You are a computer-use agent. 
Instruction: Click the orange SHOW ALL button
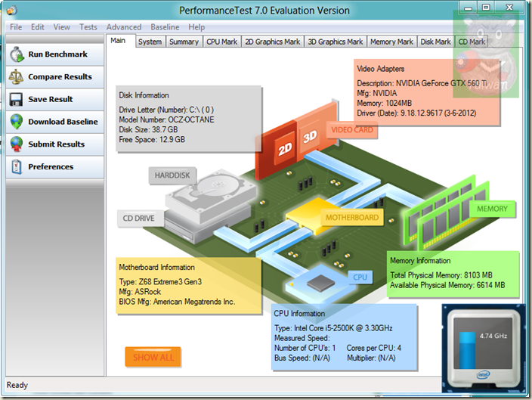click(x=153, y=357)
